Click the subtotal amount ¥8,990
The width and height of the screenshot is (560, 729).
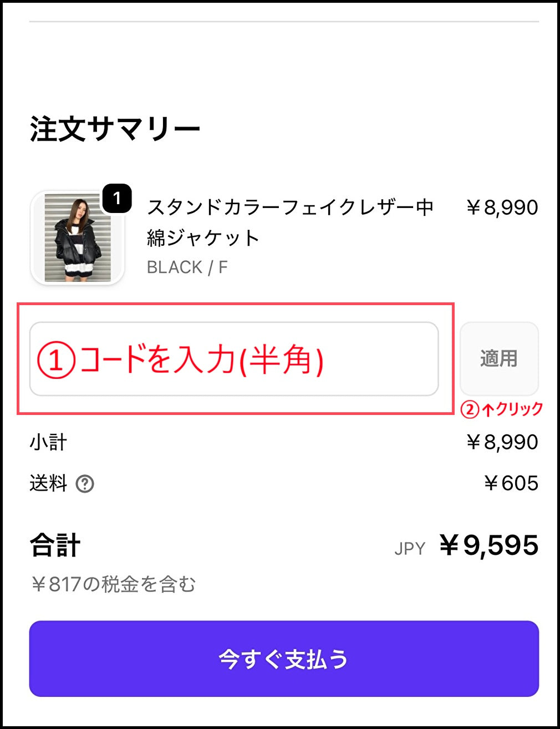502,442
